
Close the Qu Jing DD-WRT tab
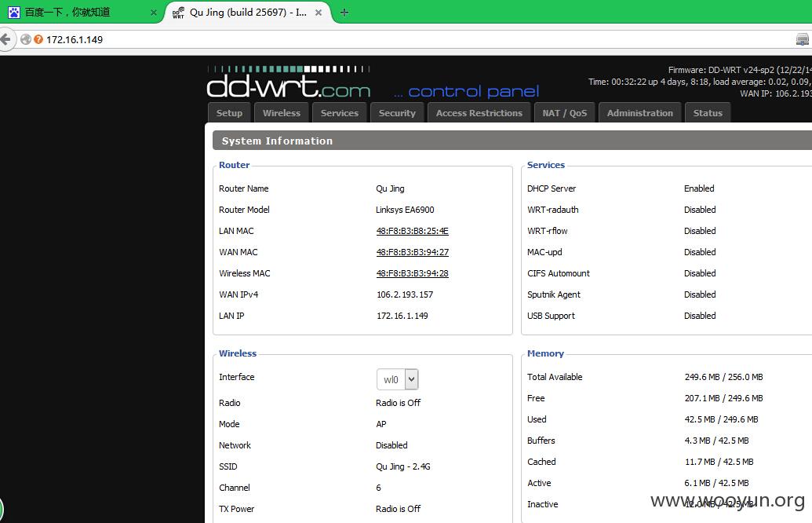tap(319, 13)
